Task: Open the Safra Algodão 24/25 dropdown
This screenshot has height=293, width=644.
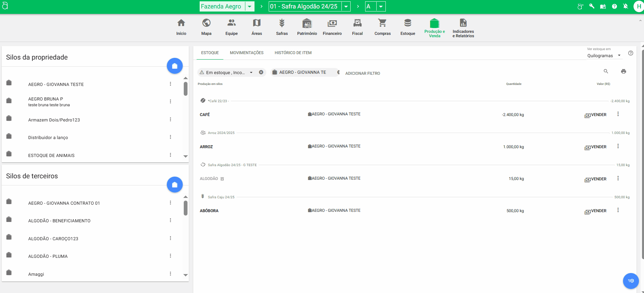Action: pyautogui.click(x=346, y=6)
